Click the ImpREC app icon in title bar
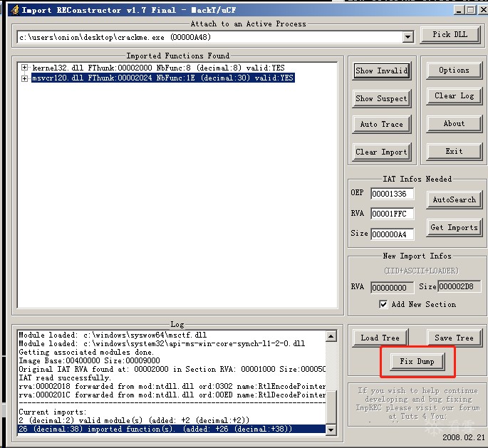 15,10
